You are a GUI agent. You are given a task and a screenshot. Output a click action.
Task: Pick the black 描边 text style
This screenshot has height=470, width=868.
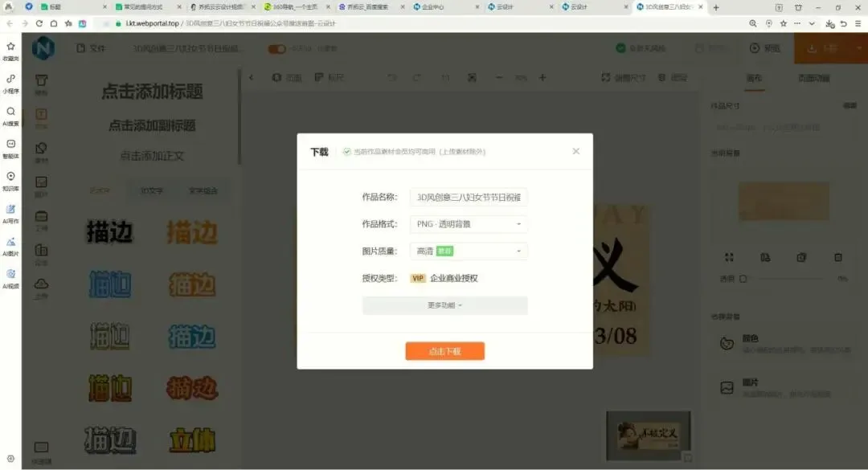tap(109, 232)
